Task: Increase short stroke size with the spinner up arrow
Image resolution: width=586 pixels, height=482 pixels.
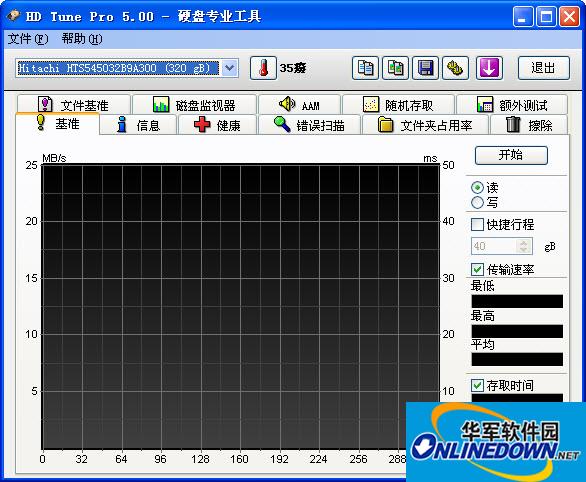Action: click(x=524, y=242)
